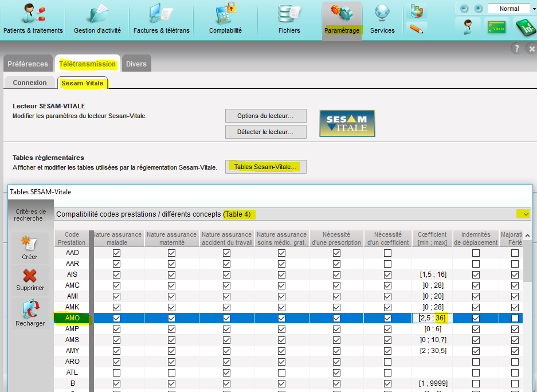Open the Patients & traitements module
Viewport: 537px width, 392px height.
(33, 19)
